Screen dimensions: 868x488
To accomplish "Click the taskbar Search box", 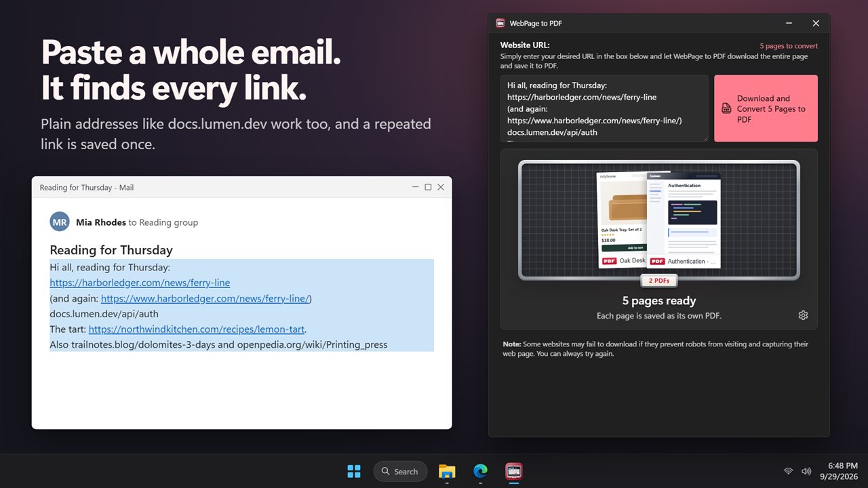I will (400, 471).
